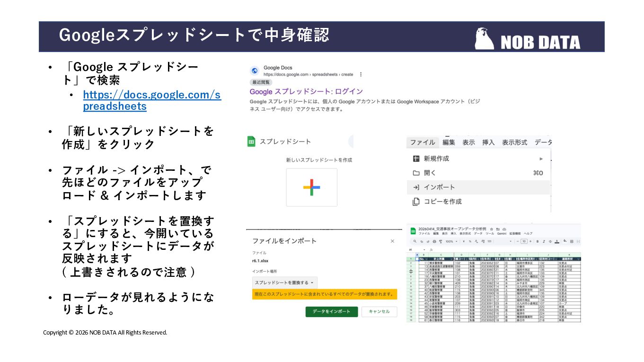Open the ツール menu in the spreadsheet

click(x=490, y=234)
